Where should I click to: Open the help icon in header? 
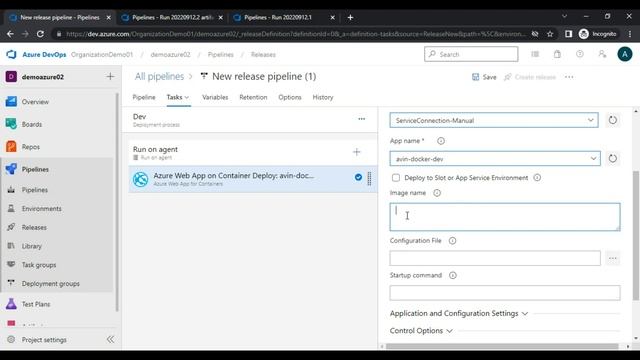(580, 54)
